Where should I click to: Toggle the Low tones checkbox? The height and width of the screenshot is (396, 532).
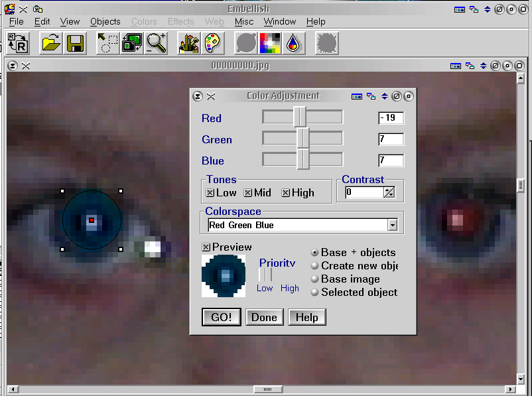pyautogui.click(x=210, y=193)
